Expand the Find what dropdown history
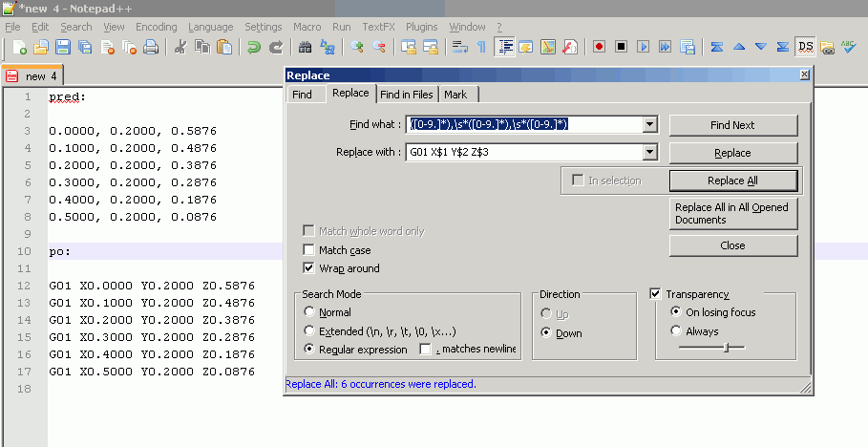This screenshot has height=447, width=868. coord(650,124)
